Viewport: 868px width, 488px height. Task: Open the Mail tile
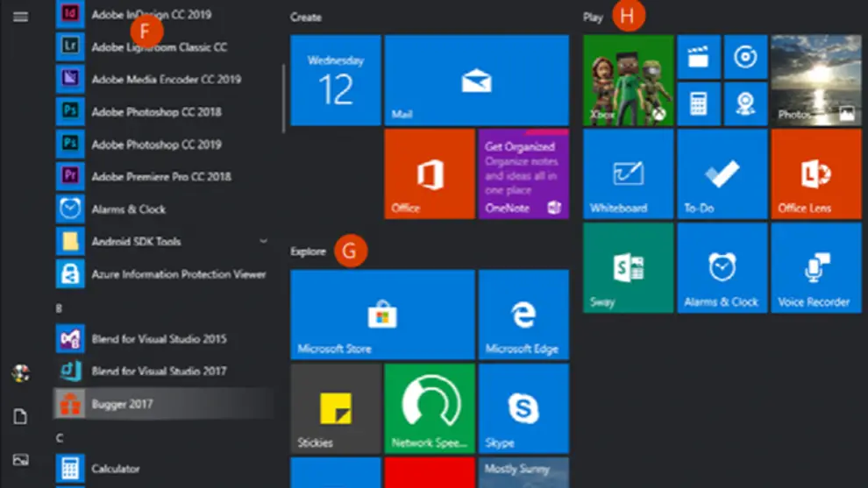coord(477,81)
